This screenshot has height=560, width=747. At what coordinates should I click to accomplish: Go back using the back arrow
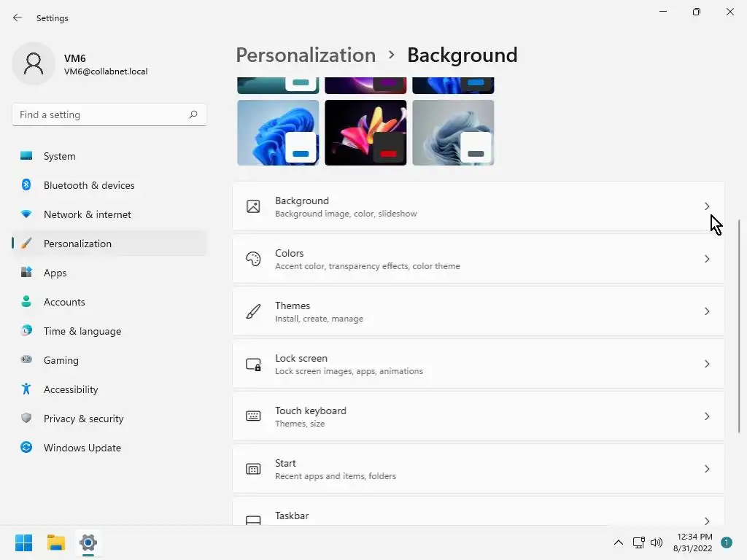(18, 17)
